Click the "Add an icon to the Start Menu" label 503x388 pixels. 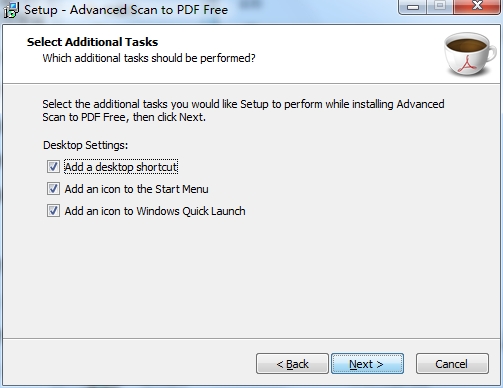pos(136,189)
